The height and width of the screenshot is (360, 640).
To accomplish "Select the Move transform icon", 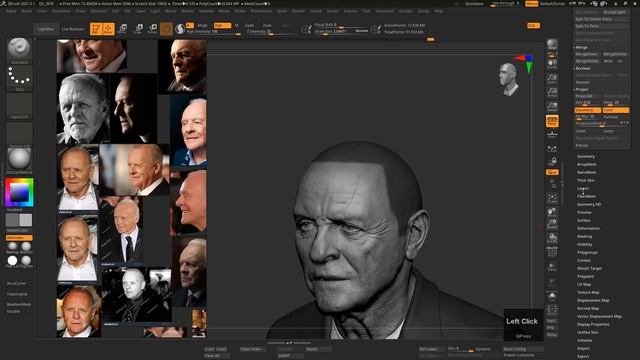I will click(x=122, y=29).
